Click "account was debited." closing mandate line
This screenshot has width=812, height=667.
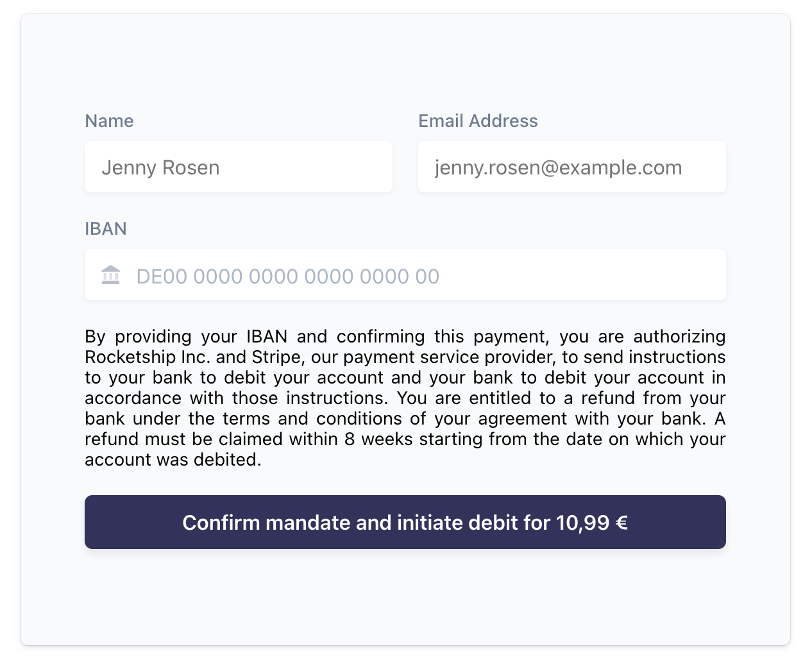173,460
